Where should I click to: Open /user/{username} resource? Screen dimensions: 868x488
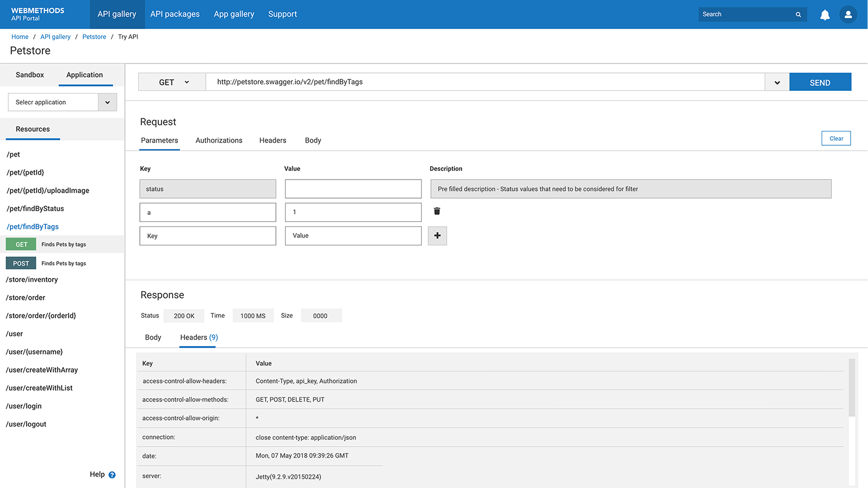(x=34, y=352)
